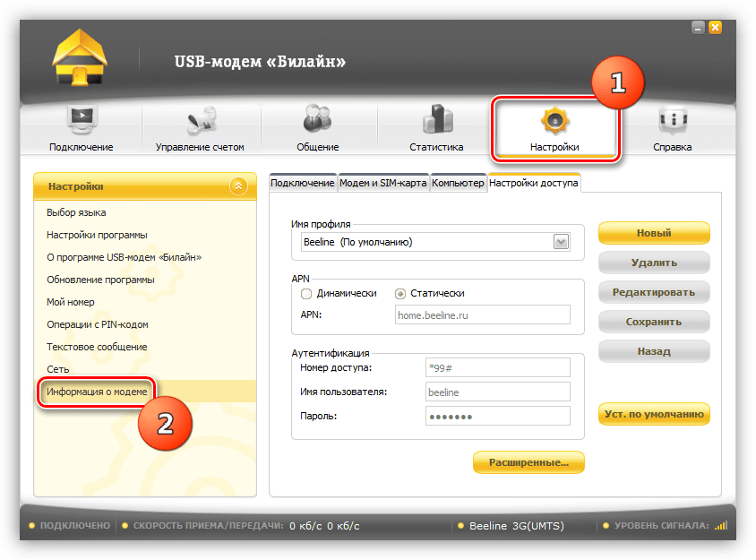Open Операции с PIN-кодом sidebar item
This screenshot has height=560, width=756.
click(97, 324)
